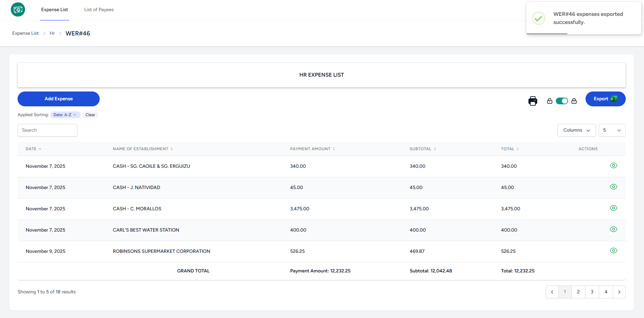Sort by SUBTOTAL column header
This screenshot has width=644, height=318.
(x=423, y=149)
